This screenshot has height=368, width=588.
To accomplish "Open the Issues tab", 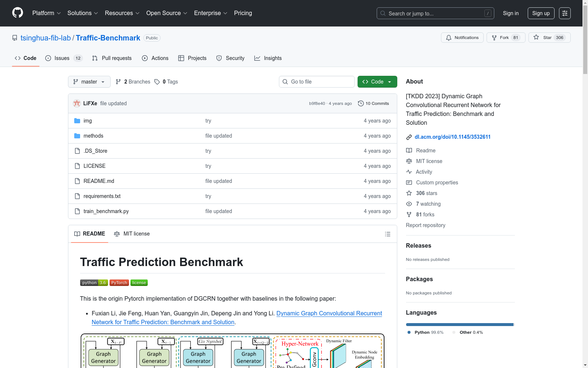I will tap(64, 58).
